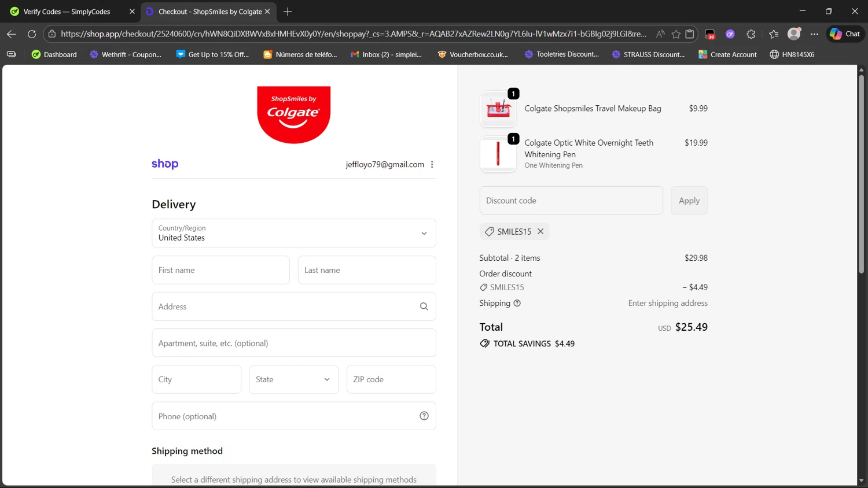868x488 pixels.
Task: Click Travel Makeup Bag product thumbnail
Action: (x=498, y=109)
